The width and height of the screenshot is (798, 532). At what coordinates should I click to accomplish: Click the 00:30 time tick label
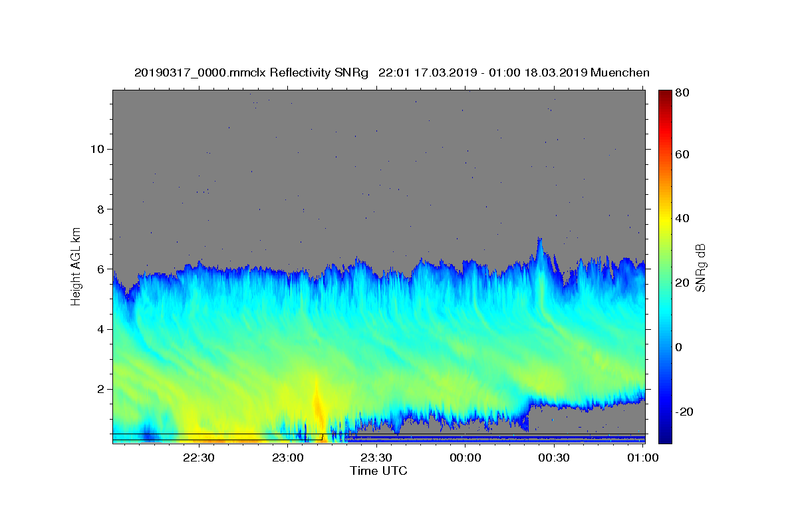coord(554,458)
